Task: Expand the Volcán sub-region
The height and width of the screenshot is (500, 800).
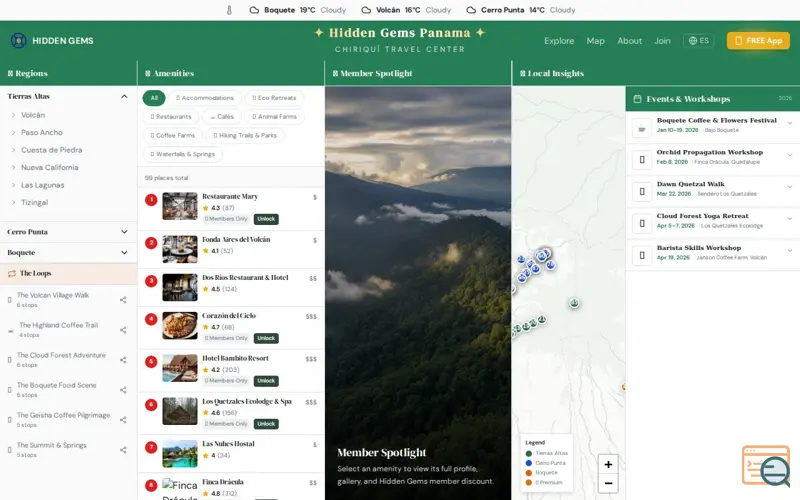Action: point(33,115)
